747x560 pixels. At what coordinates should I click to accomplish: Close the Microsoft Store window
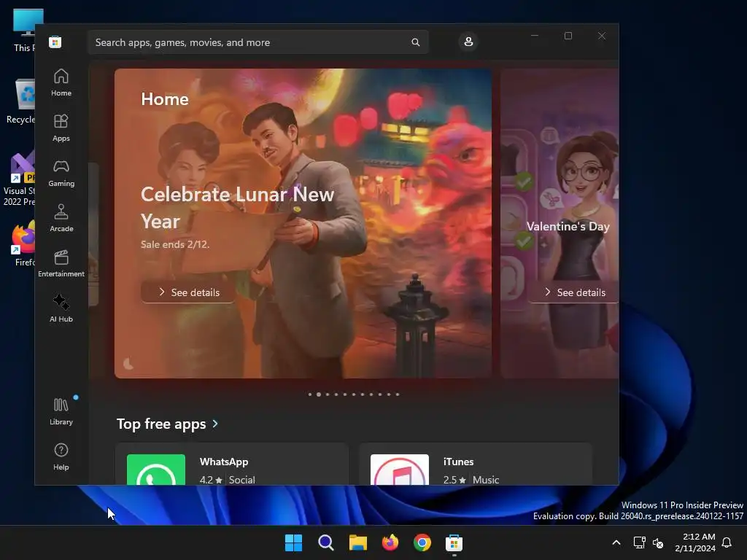coord(602,36)
